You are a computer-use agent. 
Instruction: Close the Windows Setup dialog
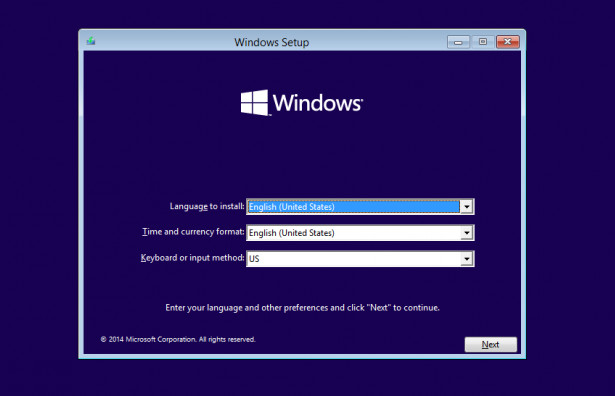[x=508, y=42]
